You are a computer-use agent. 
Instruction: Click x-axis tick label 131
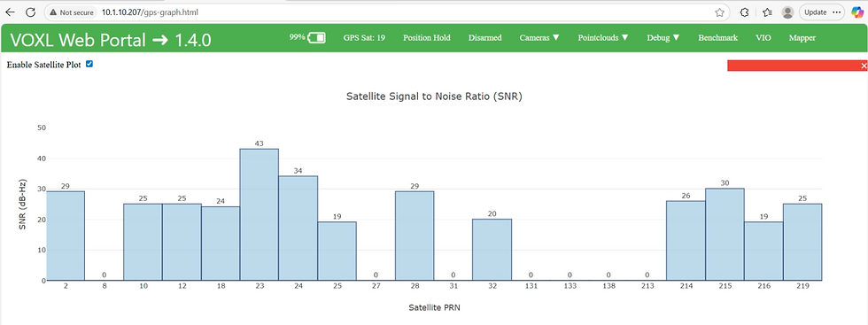click(x=531, y=286)
